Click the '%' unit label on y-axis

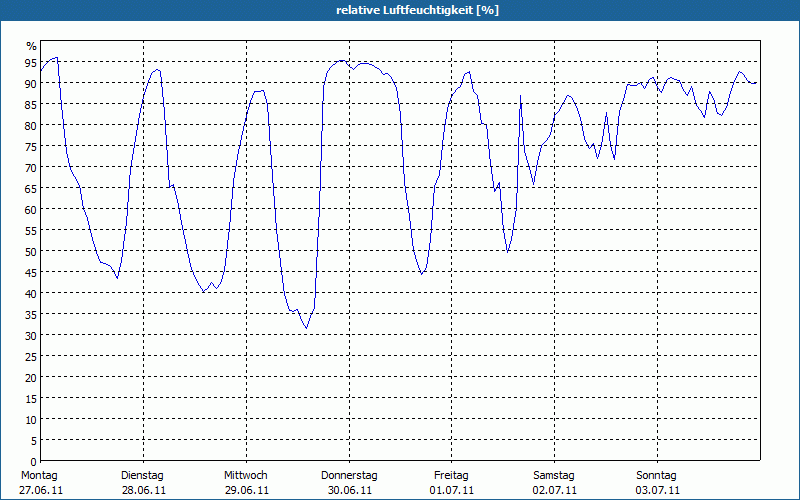pyautogui.click(x=32, y=46)
